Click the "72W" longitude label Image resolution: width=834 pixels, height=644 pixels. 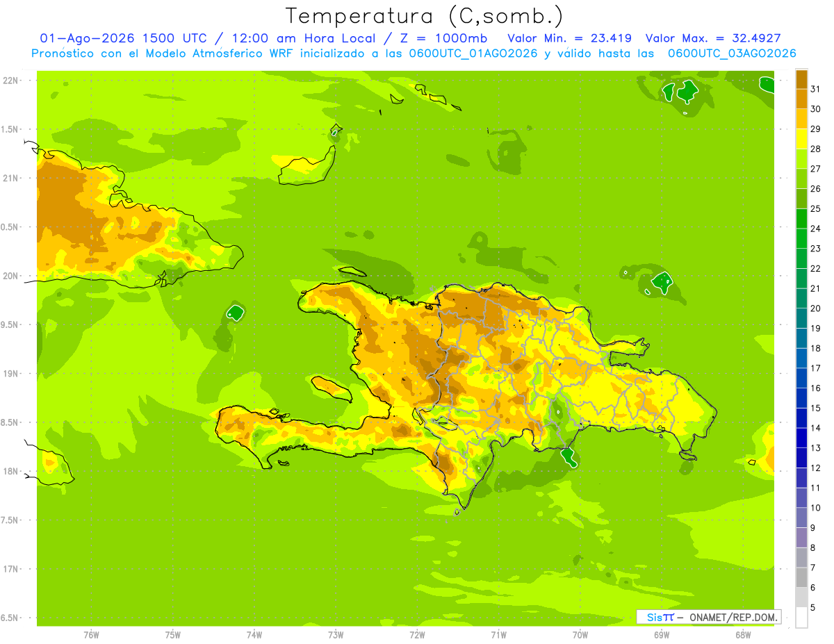417,635
